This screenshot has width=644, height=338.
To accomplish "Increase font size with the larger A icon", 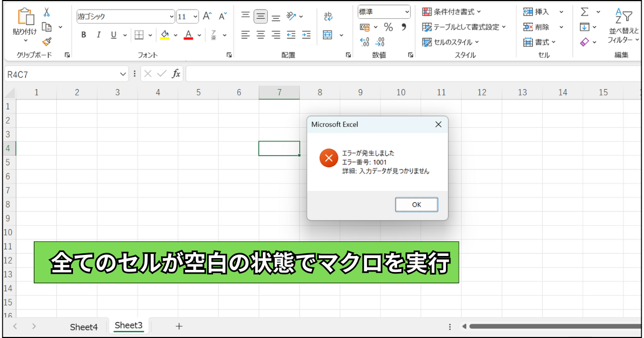I will coord(207,16).
